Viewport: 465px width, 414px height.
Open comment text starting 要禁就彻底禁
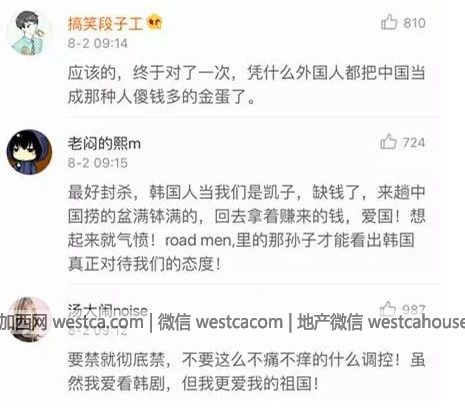point(246,371)
